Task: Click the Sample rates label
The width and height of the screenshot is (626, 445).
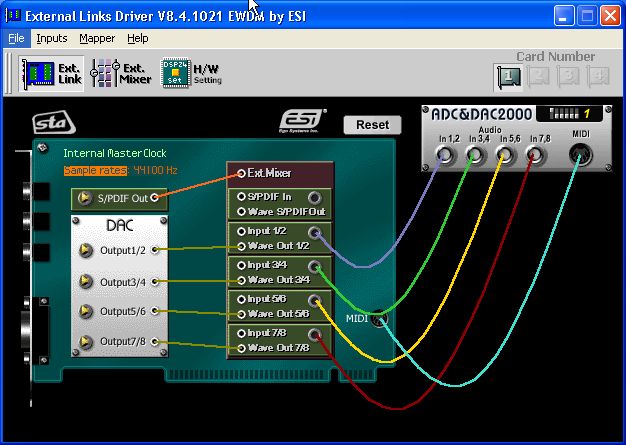Action: (x=96, y=170)
